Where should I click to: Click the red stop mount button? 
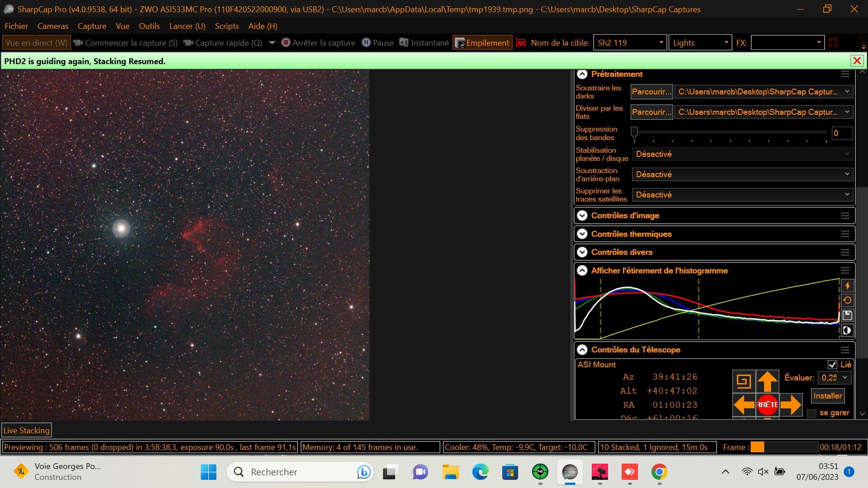tap(767, 404)
